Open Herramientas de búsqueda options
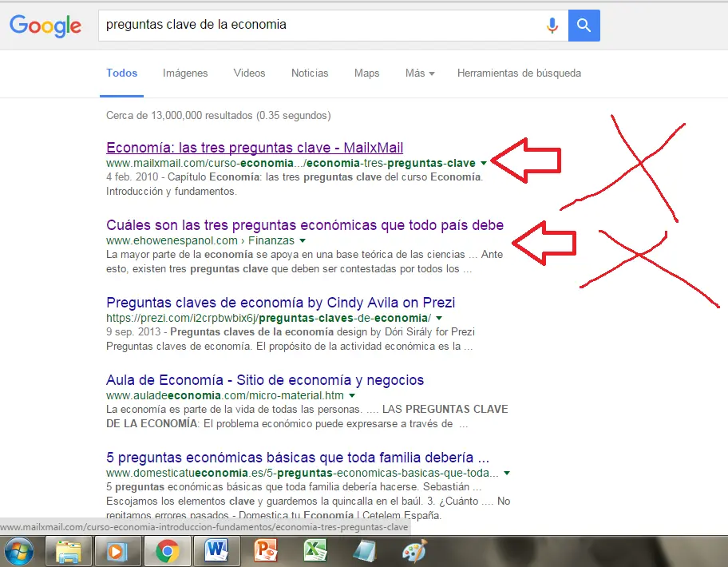 (519, 73)
